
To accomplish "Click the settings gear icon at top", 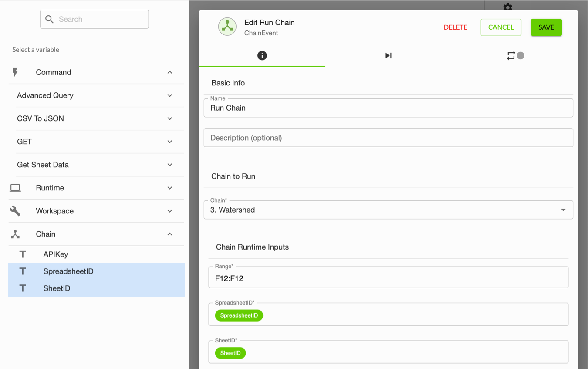I will click(x=507, y=7).
